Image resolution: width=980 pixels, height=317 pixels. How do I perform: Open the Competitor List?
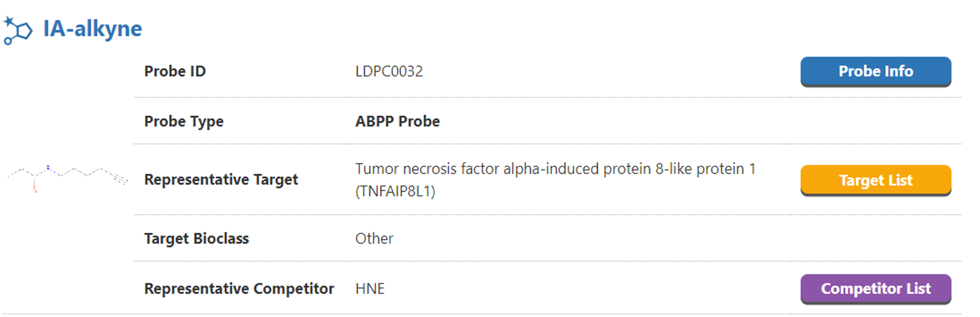point(875,288)
